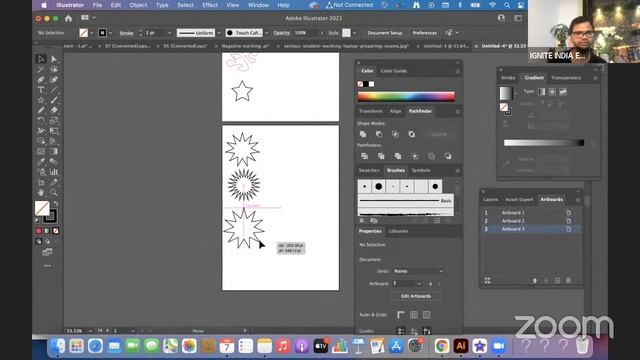Viewport: 640px width, 360px height.
Task: Open Google Chrome from the Dock
Action: (x=442, y=346)
